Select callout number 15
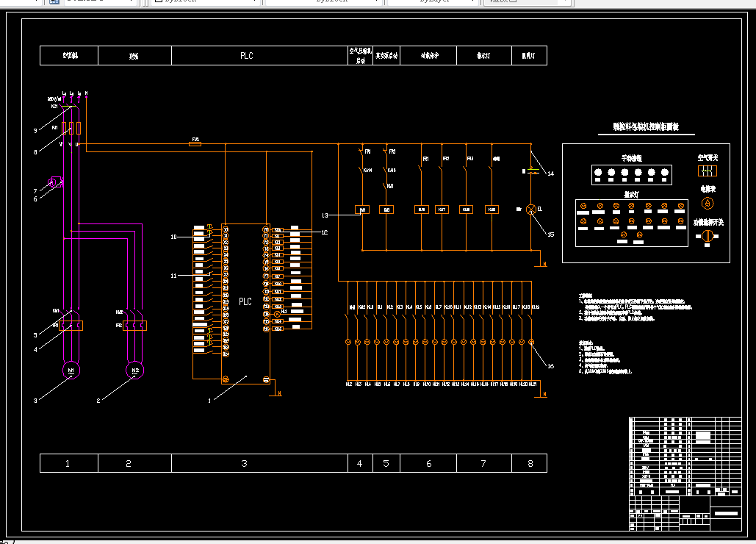The width and height of the screenshot is (756, 544). [550, 235]
